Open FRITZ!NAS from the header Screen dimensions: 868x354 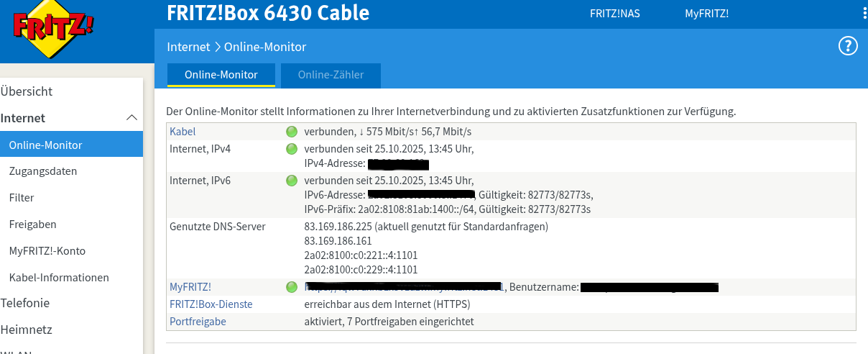tap(614, 14)
